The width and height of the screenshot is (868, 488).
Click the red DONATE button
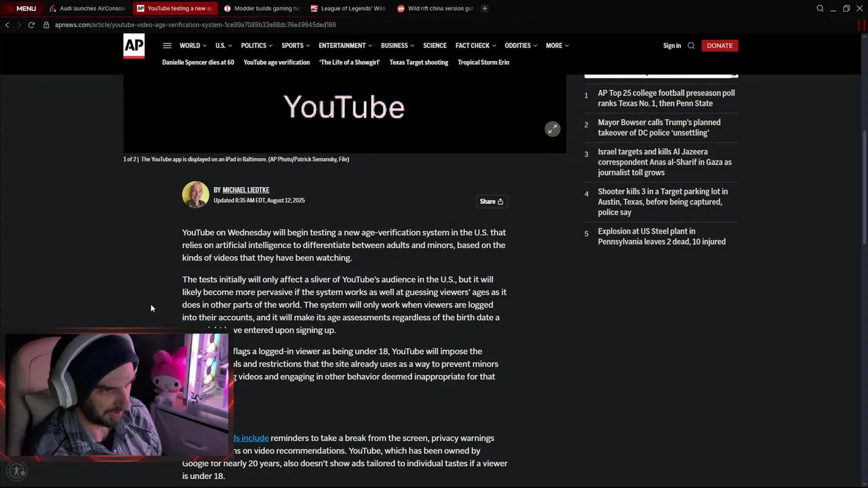pos(719,45)
